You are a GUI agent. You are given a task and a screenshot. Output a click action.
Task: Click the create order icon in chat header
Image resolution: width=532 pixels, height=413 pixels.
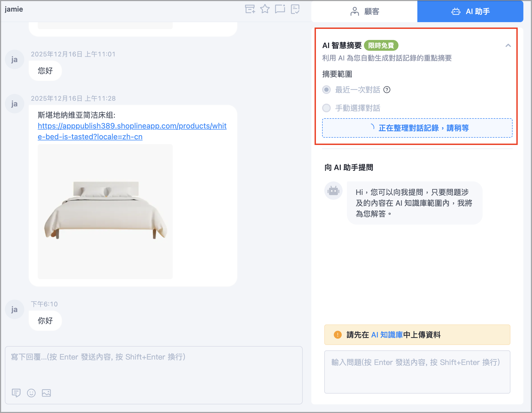click(x=250, y=9)
